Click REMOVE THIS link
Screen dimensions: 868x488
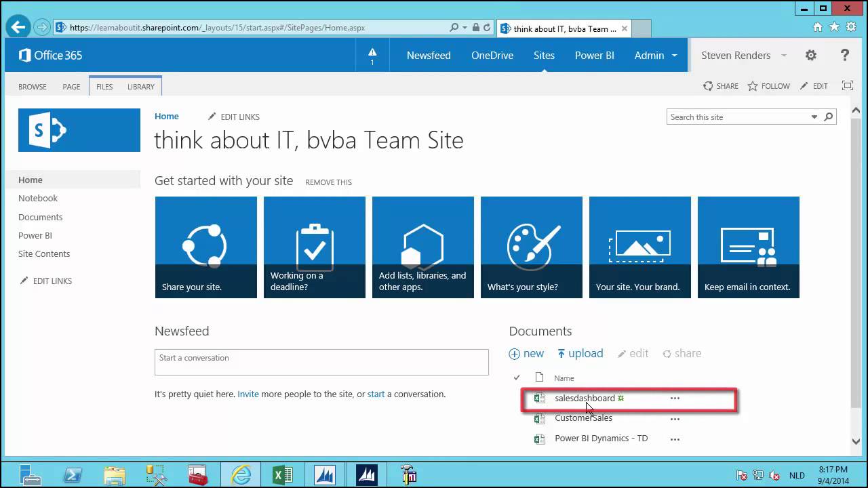328,182
